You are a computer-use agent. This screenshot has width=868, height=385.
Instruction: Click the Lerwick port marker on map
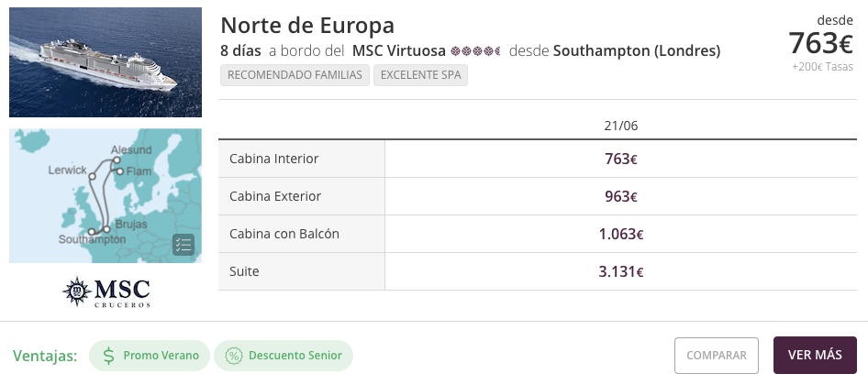[x=93, y=176]
